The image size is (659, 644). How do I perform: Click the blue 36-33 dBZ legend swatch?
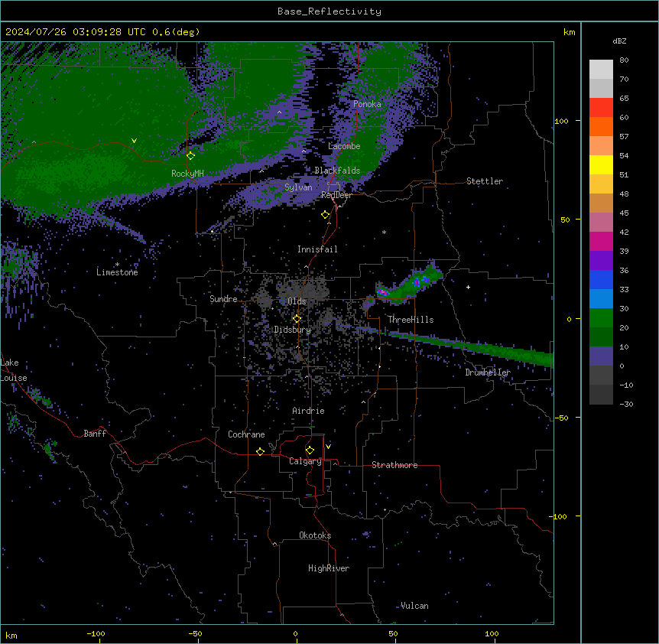601,279
